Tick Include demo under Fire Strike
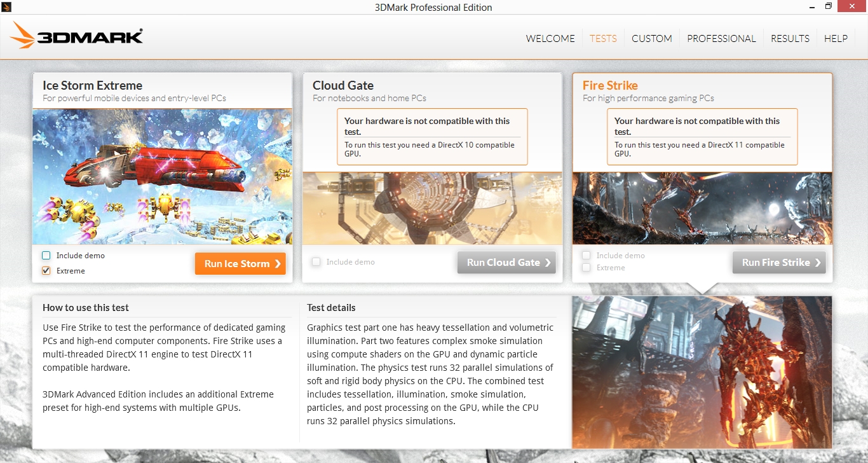The image size is (868, 463). click(x=587, y=256)
